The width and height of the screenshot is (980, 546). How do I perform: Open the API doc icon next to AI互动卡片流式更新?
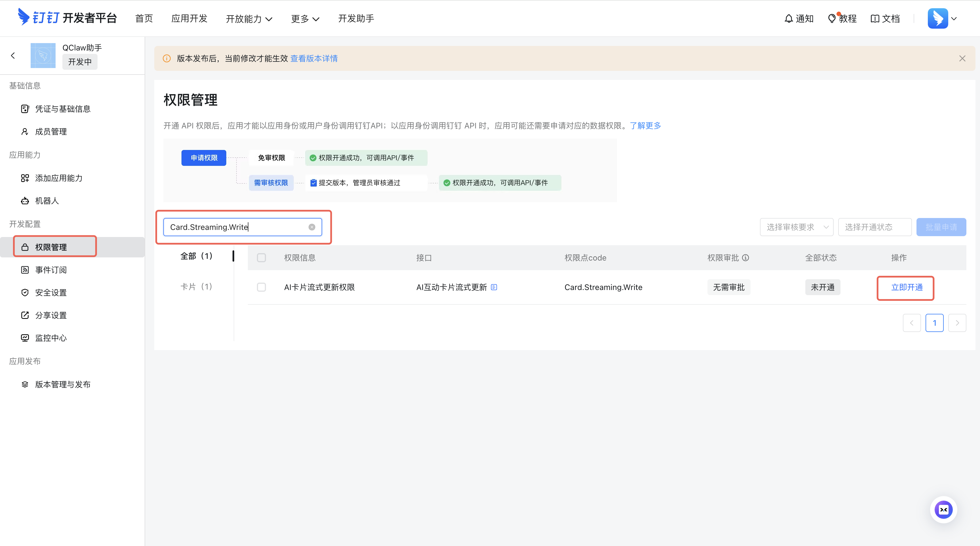pos(494,287)
